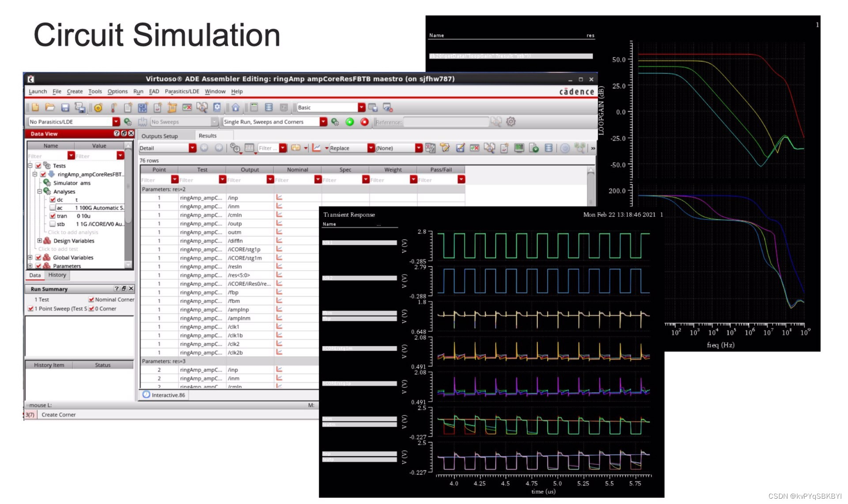Image resolution: width=848 pixels, height=504 pixels.
Task: Open the No Parasitics/LDE dropdown
Action: coord(116,122)
